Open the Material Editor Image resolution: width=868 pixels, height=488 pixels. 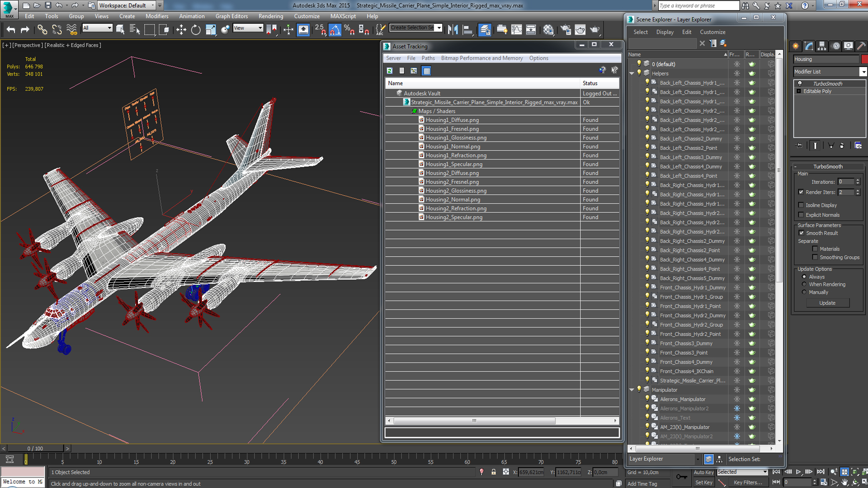pos(548,30)
